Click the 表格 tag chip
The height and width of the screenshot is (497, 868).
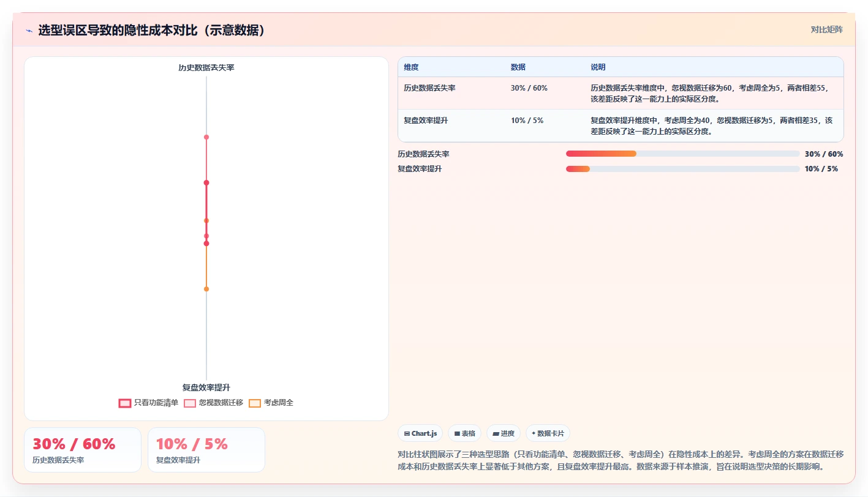(465, 433)
